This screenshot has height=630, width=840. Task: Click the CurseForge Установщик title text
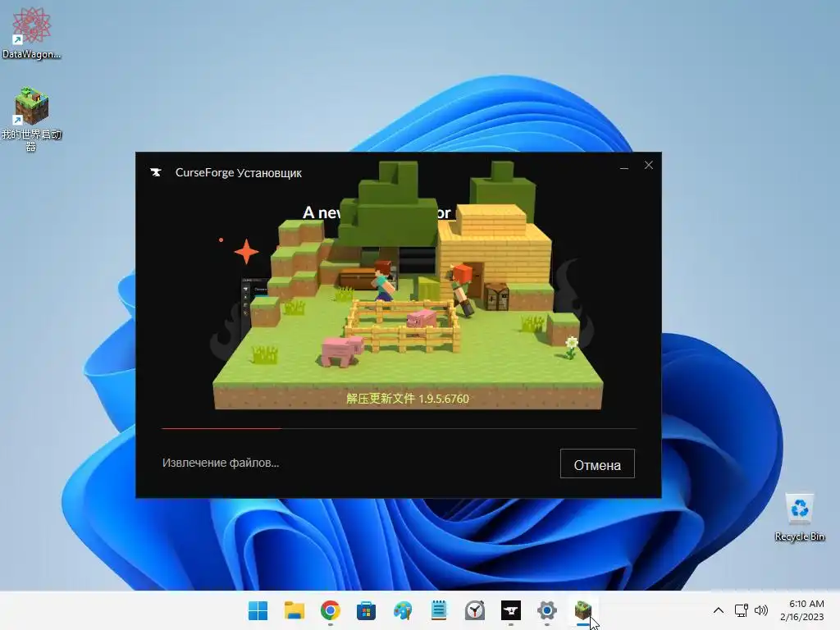tap(239, 173)
